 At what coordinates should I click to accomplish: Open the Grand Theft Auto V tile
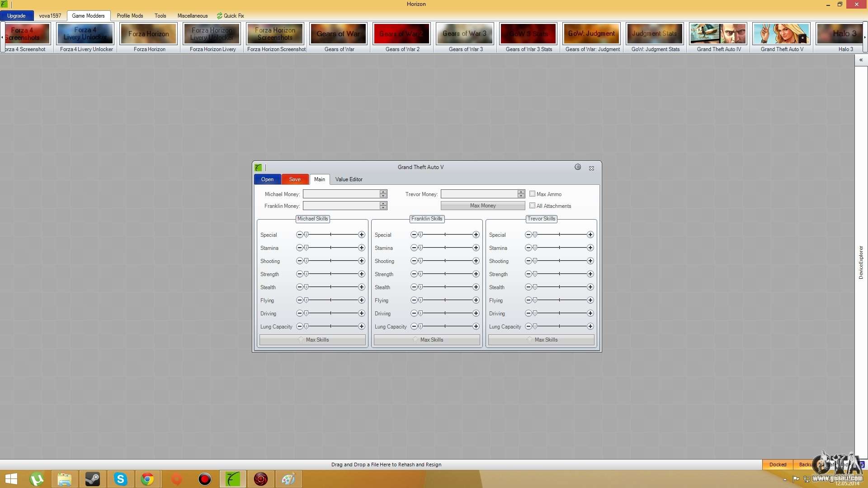coord(782,38)
